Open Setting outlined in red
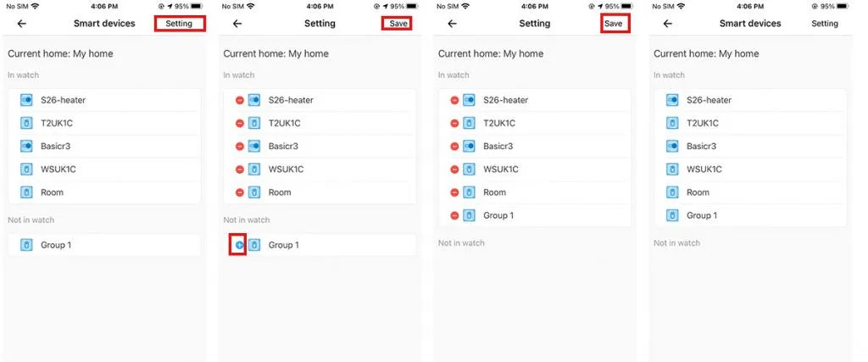The image size is (868, 362). [179, 24]
